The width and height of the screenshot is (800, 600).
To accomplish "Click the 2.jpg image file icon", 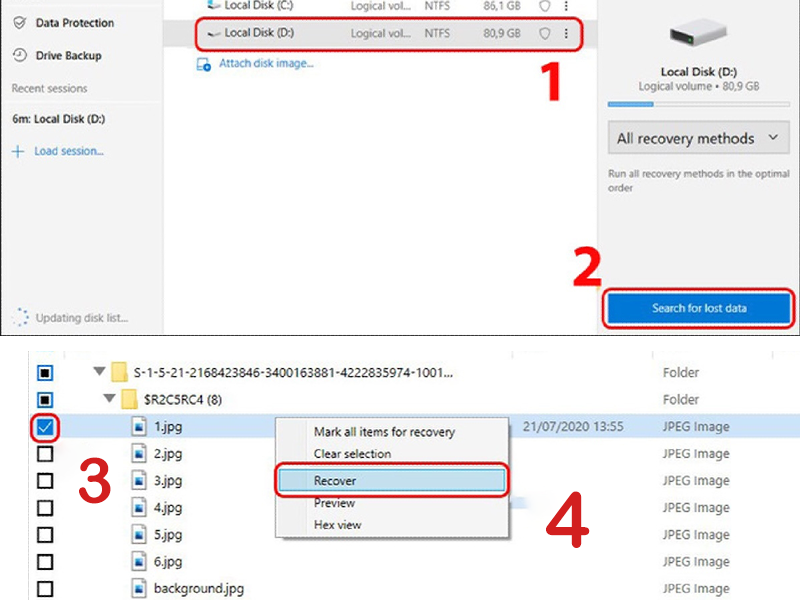I will click(141, 454).
